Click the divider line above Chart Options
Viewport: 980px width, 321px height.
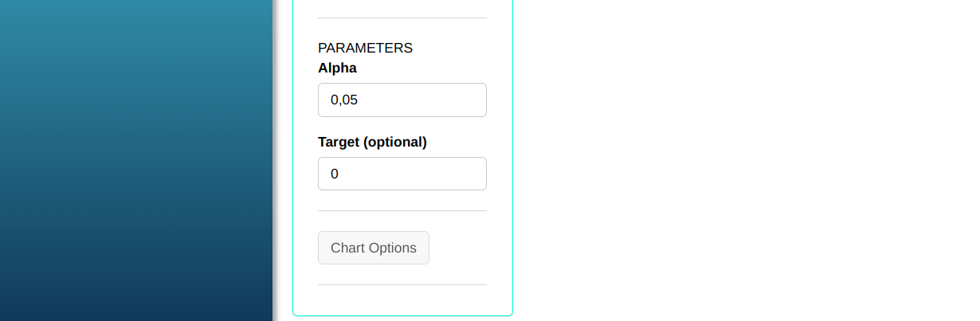(x=402, y=210)
